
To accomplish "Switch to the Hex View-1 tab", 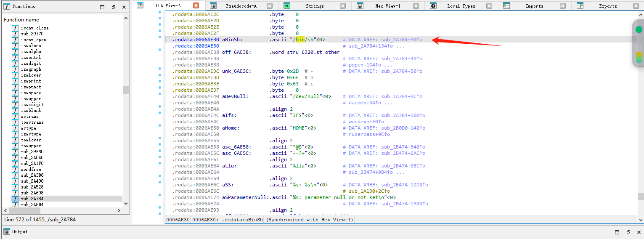I will coord(387,6).
